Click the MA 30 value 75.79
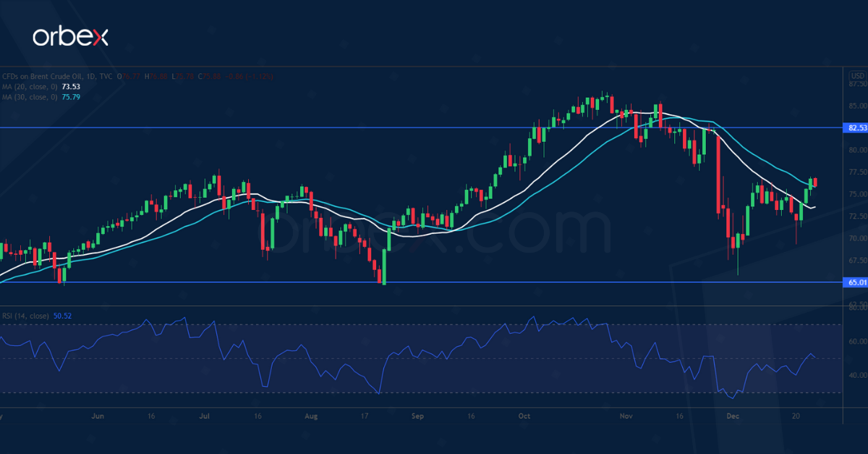The image size is (868, 454). tap(71, 96)
